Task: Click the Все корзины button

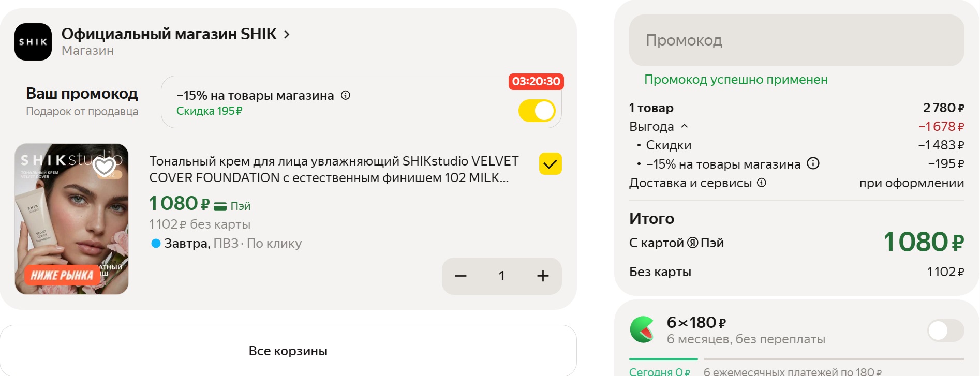Action: coord(288,351)
